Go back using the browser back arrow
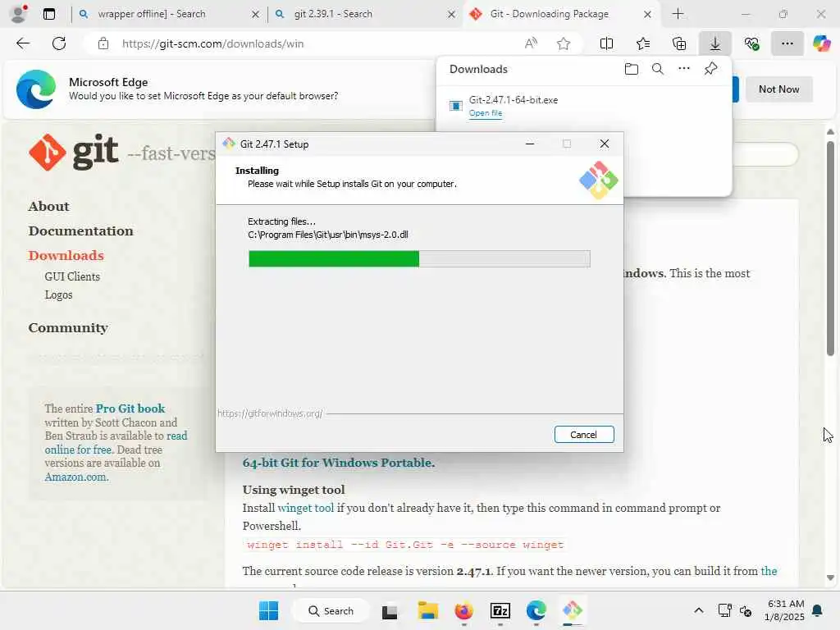This screenshot has width=840, height=630. [x=23, y=43]
